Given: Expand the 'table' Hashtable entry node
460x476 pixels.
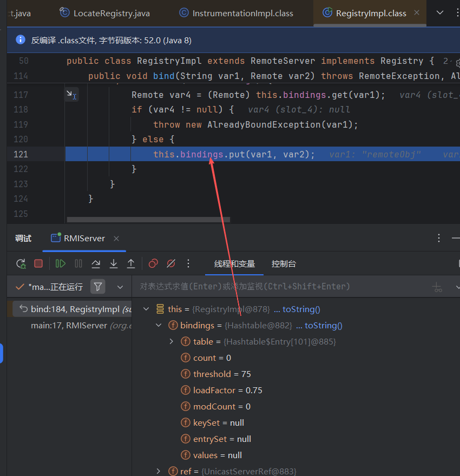Looking at the screenshot, I should [x=172, y=342].
